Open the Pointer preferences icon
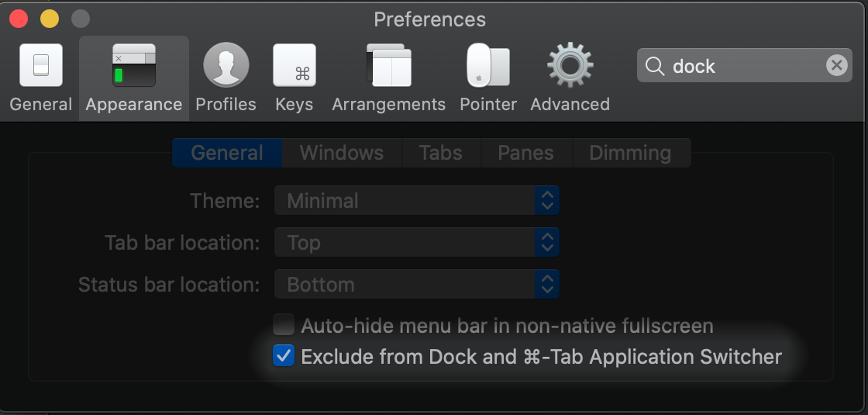The width and height of the screenshot is (868, 415). tap(488, 66)
